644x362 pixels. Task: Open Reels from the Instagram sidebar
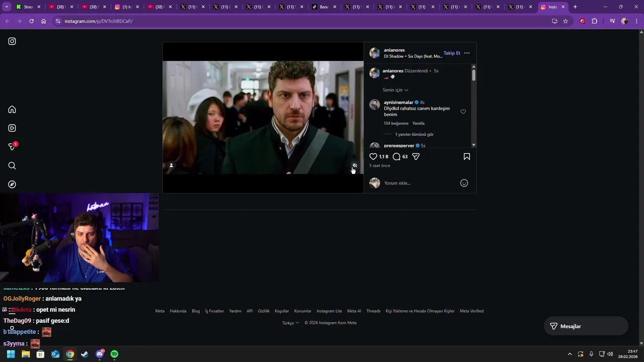pyautogui.click(x=12, y=128)
